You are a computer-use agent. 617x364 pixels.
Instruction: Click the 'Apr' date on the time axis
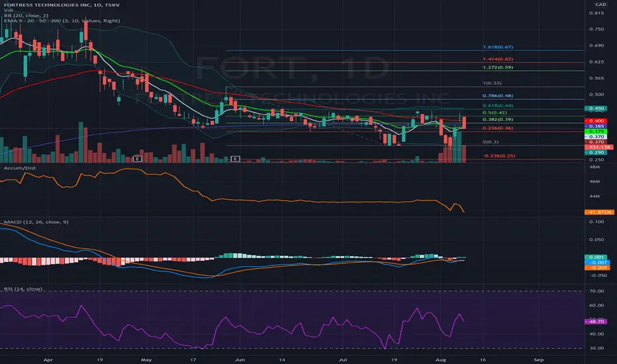[x=48, y=359]
